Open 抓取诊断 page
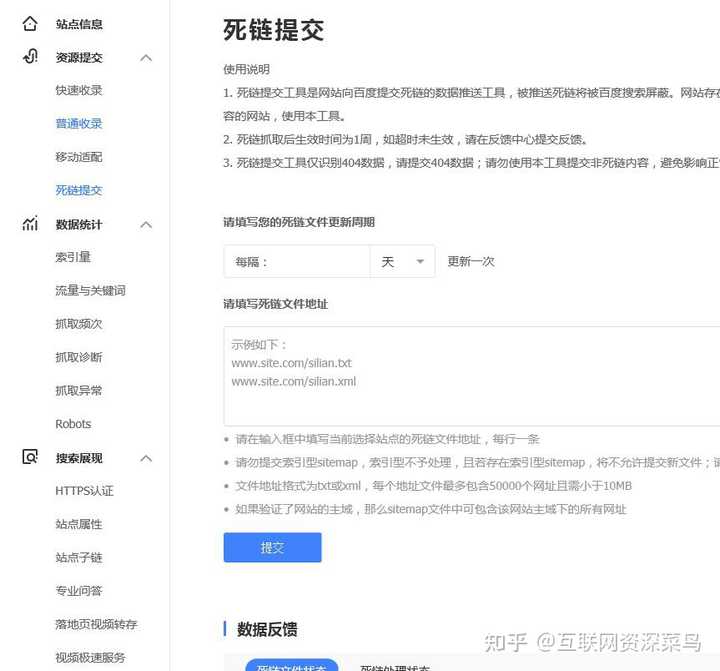The image size is (720, 671). point(79,357)
